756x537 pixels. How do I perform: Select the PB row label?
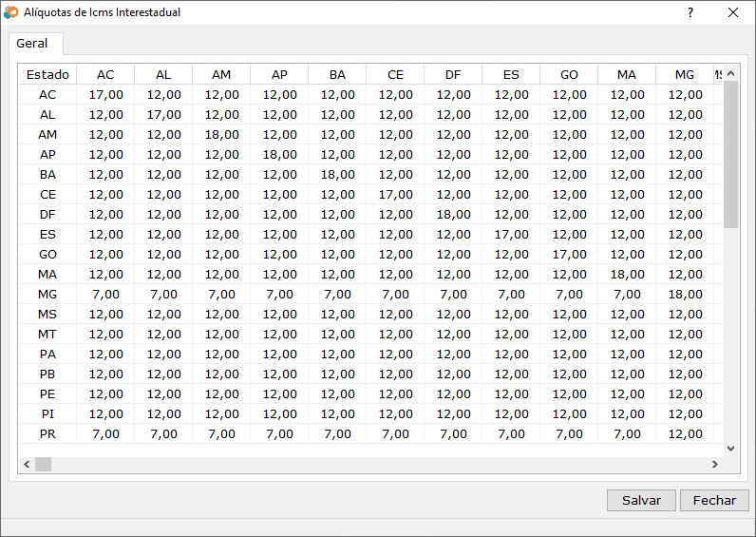47,374
